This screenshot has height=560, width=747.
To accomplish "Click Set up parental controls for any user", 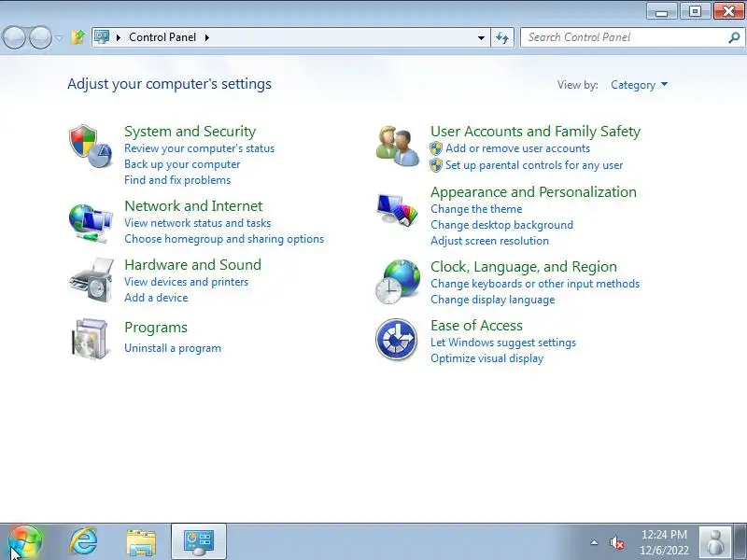I will click(534, 165).
